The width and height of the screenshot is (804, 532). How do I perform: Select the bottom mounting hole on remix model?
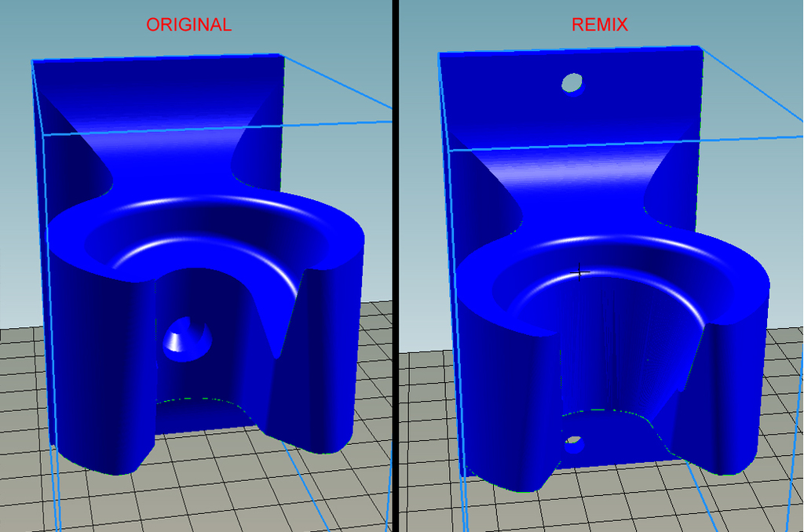click(574, 444)
